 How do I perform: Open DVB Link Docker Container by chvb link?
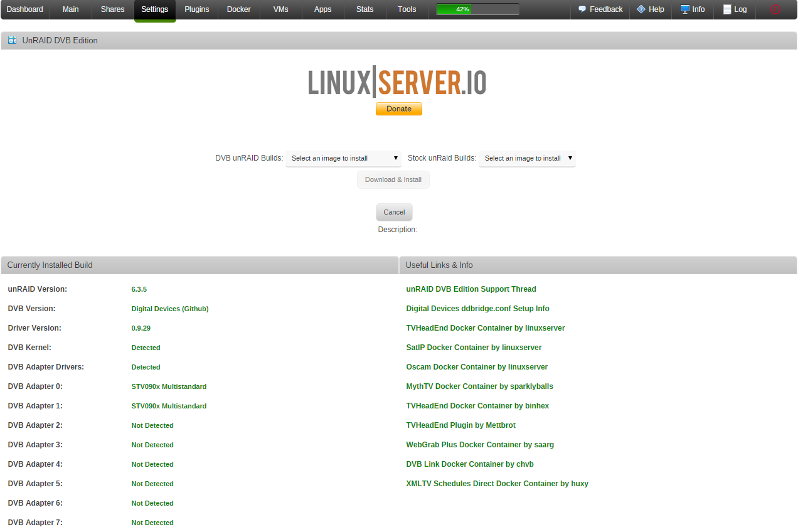click(x=470, y=464)
